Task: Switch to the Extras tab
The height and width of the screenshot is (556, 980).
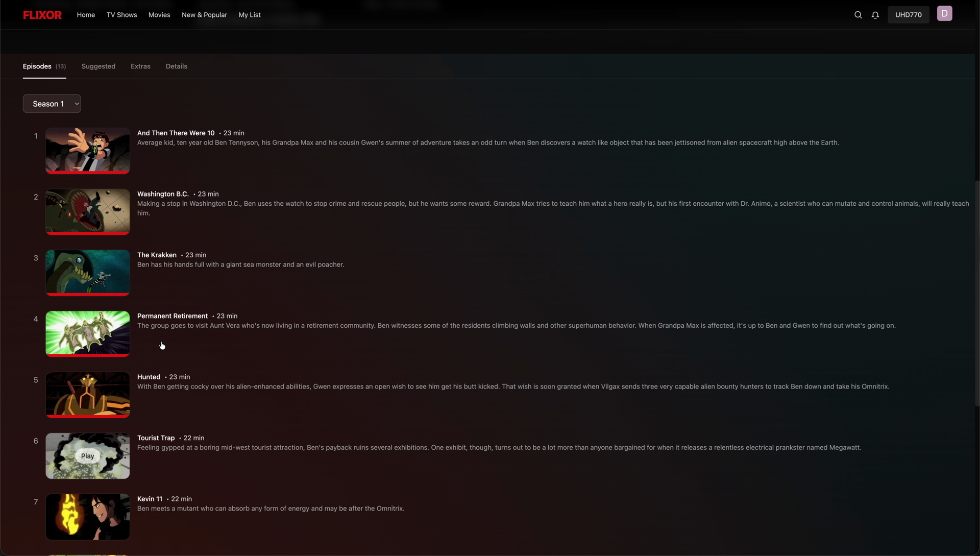Action: point(140,66)
